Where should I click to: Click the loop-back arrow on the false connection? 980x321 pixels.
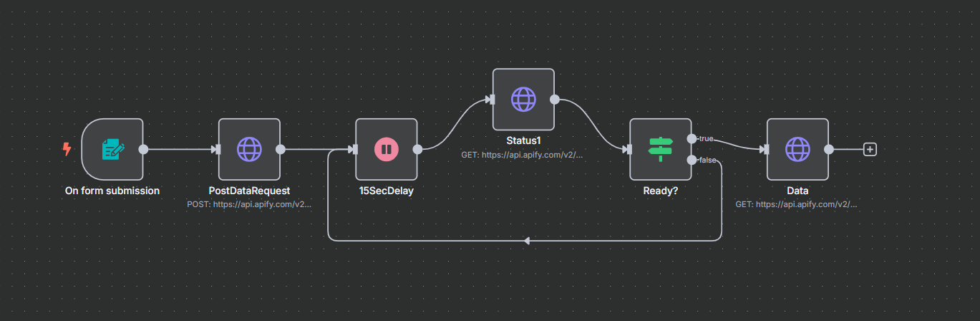(x=527, y=241)
